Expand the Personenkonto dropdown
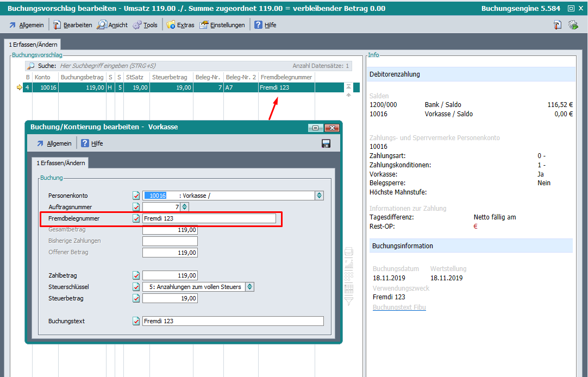This screenshot has width=588, height=377. (320, 196)
